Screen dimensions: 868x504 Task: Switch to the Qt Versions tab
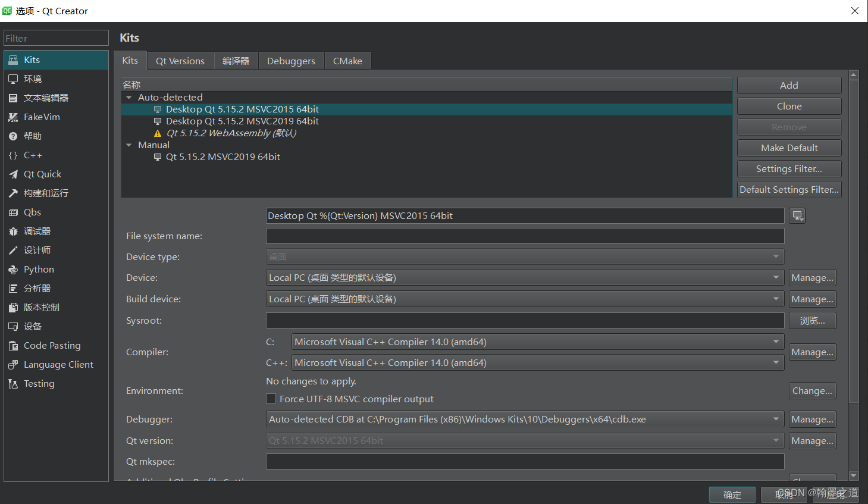point(180,60)
